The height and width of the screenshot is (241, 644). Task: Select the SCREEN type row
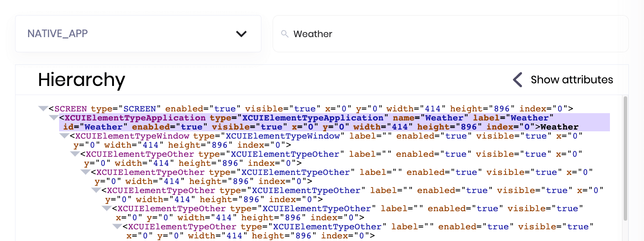pyautogui.click(x=311, y=108)
